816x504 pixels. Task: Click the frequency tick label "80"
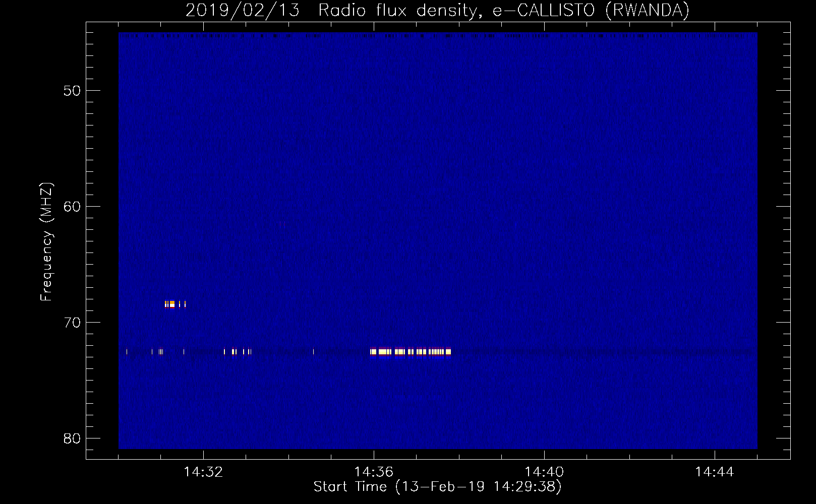tap(72, 438)
